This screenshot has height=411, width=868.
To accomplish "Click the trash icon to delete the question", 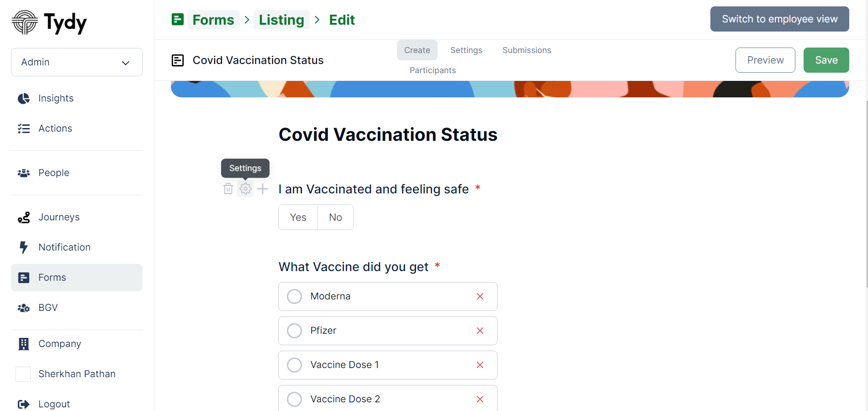I will point(228,189).
